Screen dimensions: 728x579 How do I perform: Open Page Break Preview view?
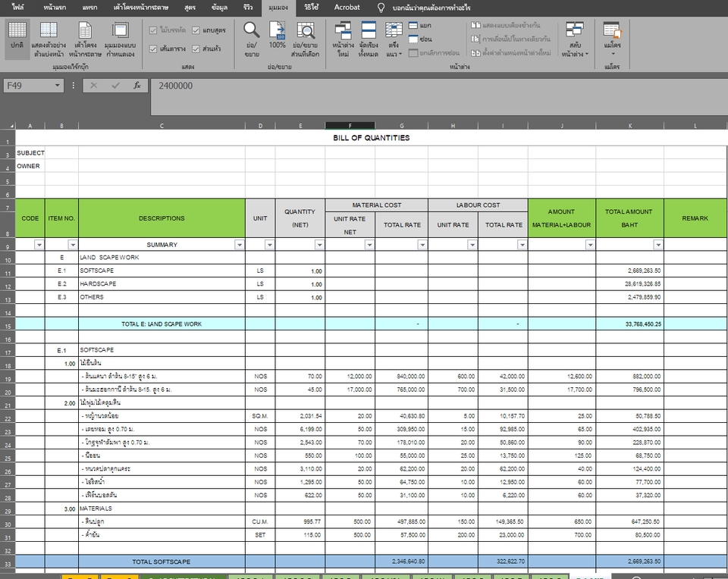49,39
